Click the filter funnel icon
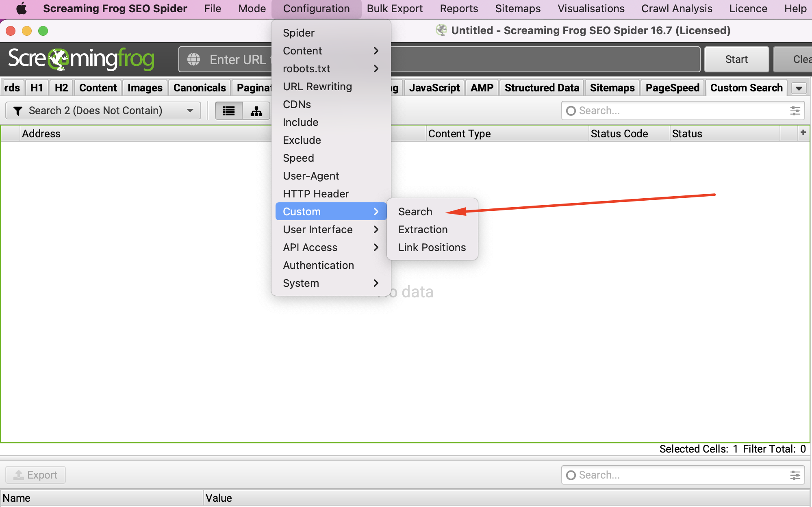This screenshot has height=507, width=812. coord(18,111)
